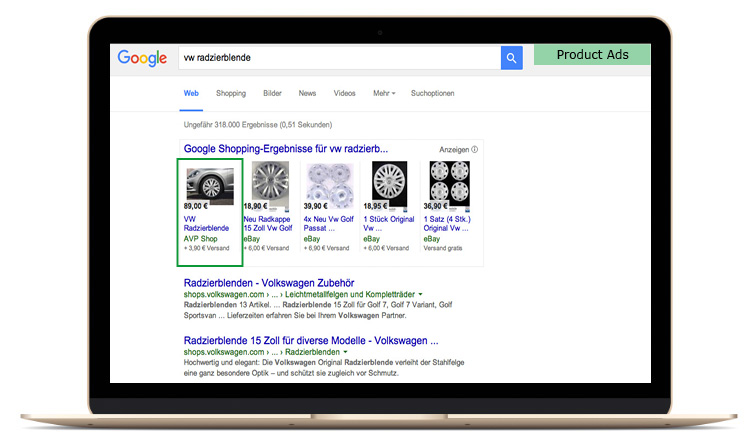Open Suchoptionen search tools

432,93
